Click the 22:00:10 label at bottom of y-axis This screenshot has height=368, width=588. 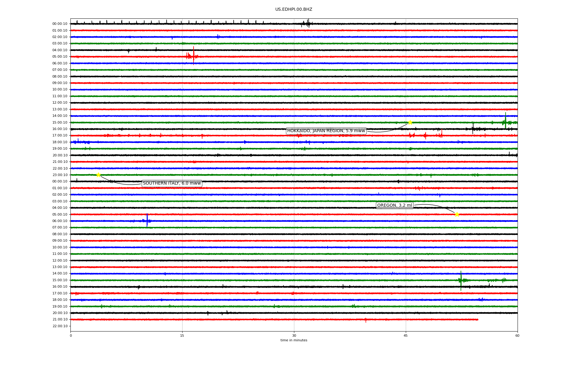[x=60, y=326]
